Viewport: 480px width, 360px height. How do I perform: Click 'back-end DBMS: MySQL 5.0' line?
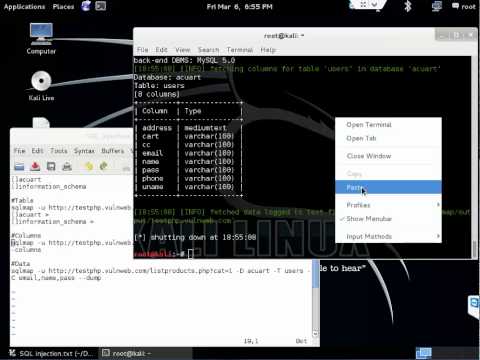pos(184,60)
